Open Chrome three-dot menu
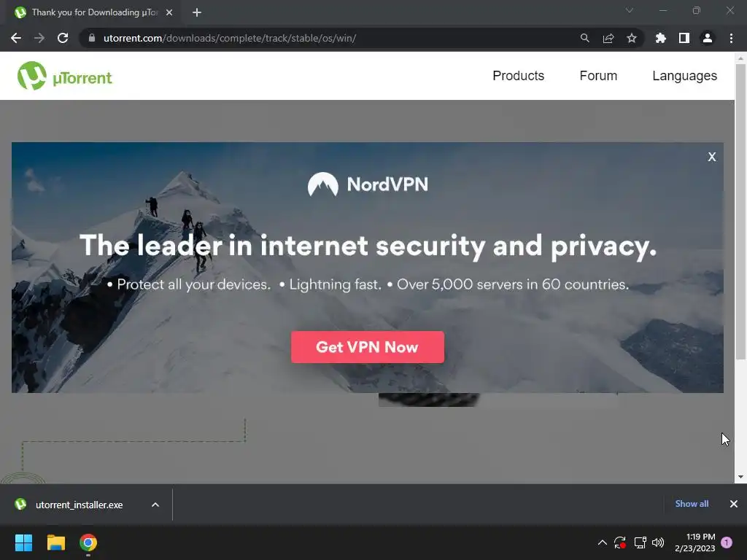This screenshot has height=560, width=747. pos(731,38)
